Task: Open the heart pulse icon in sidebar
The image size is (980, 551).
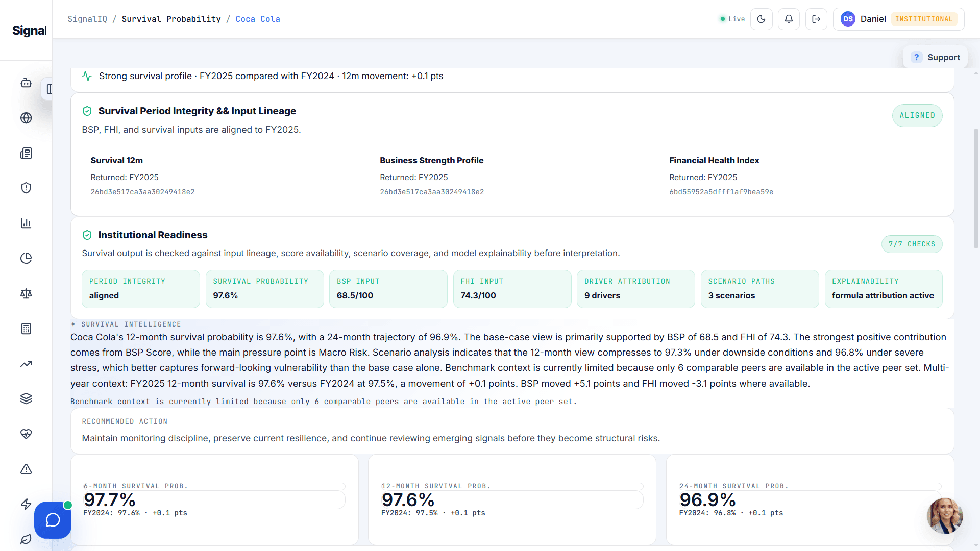Action: pyautogui.click(x=26, y=434)
